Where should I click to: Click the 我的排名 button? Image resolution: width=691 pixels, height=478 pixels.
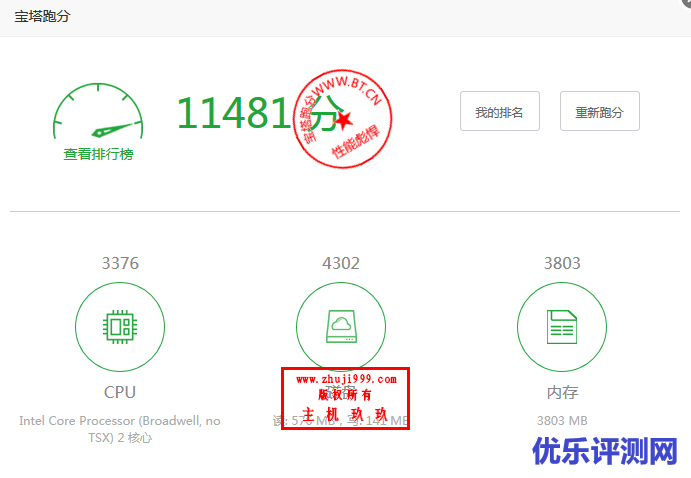(x=500, y=111)
